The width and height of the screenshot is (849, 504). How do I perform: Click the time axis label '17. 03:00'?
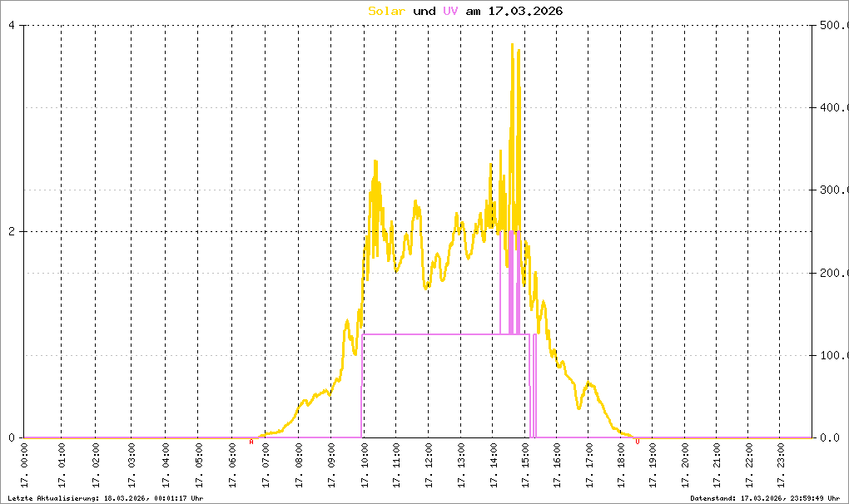point(132,465)
